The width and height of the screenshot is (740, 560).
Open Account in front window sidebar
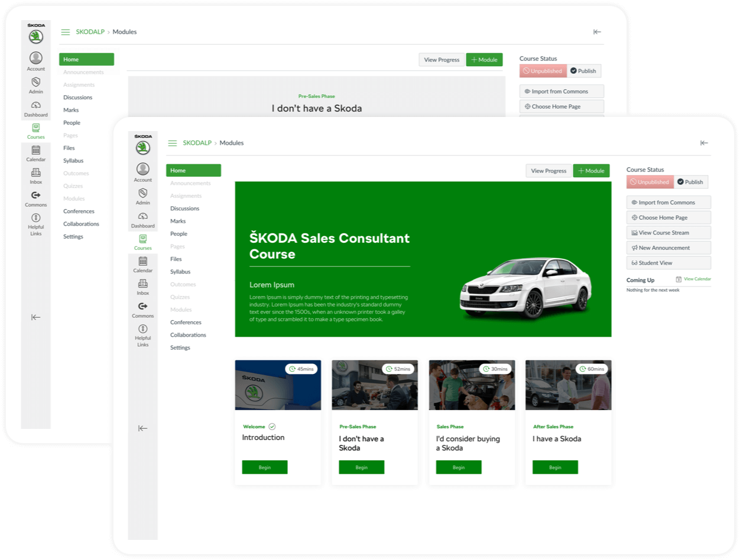coord(142,172)
